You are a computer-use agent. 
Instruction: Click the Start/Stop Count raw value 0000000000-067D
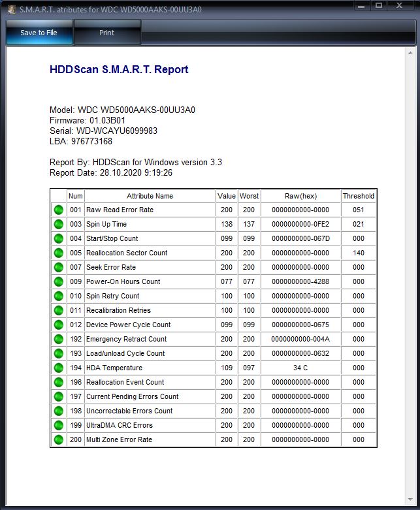click(x=301, y=238)
